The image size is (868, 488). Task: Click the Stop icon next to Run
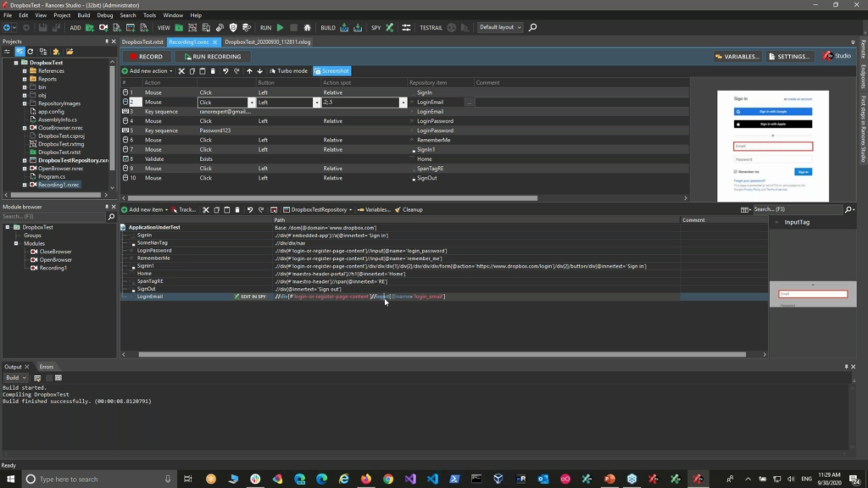click(x=294, y=27)
